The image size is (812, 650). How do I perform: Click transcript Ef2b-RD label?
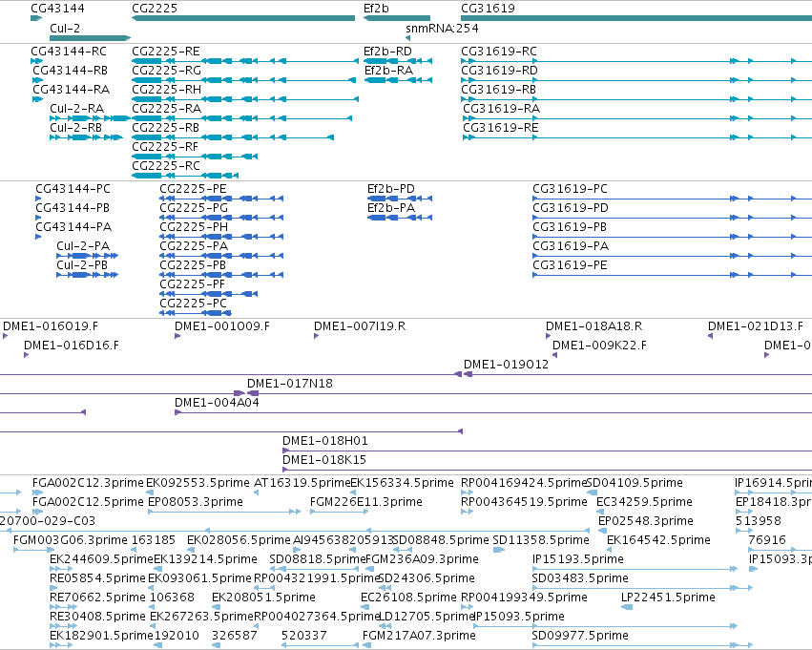pos(387,52)
